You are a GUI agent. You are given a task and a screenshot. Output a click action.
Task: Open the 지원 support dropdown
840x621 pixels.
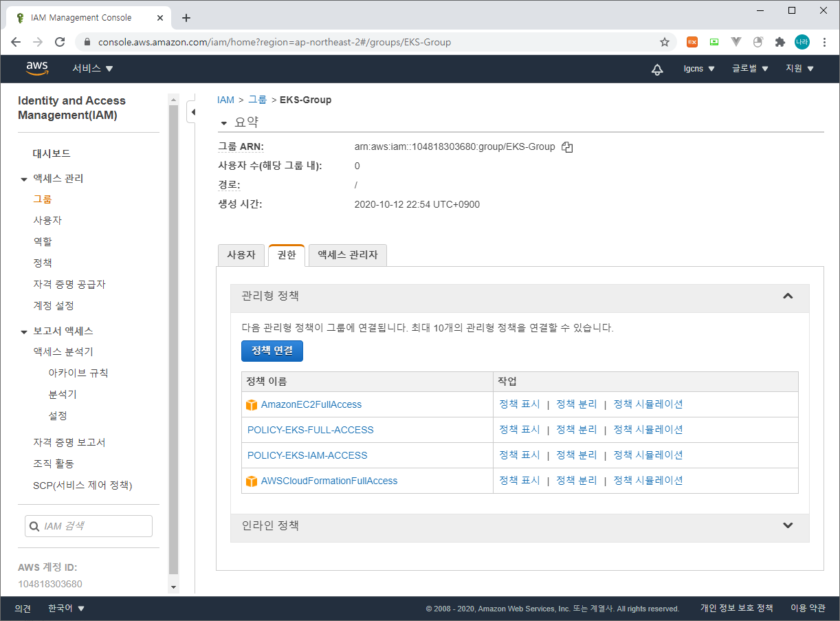click(799, 69)
